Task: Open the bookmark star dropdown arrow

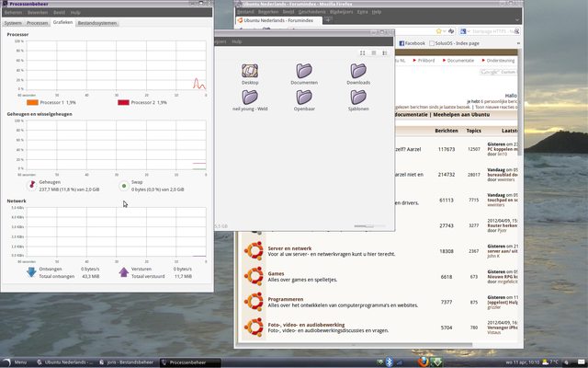Action: tap(445, 31)
